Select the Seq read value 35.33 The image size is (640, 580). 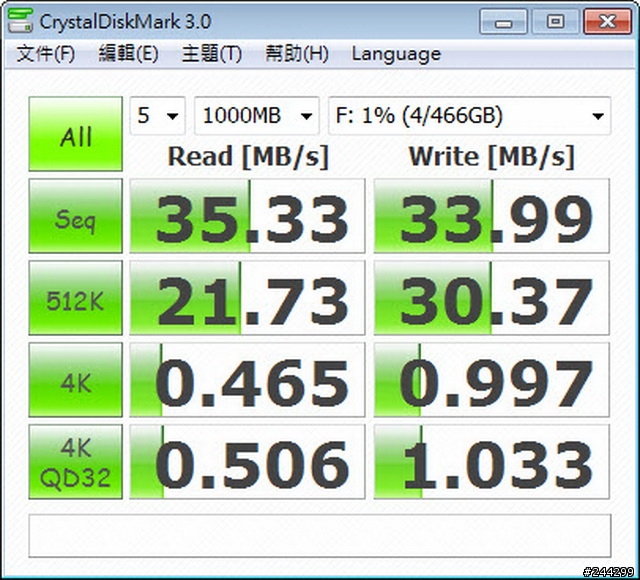click(x=247, y=216)
